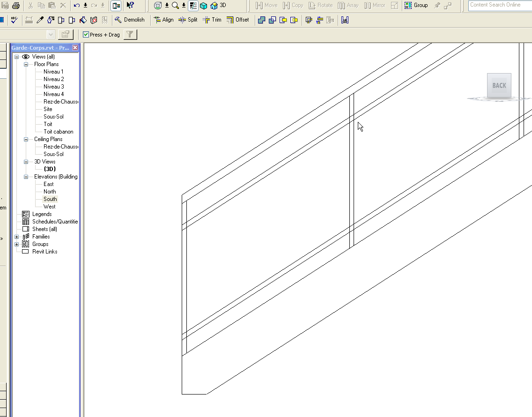Click the Print icon

pos(16,6)
